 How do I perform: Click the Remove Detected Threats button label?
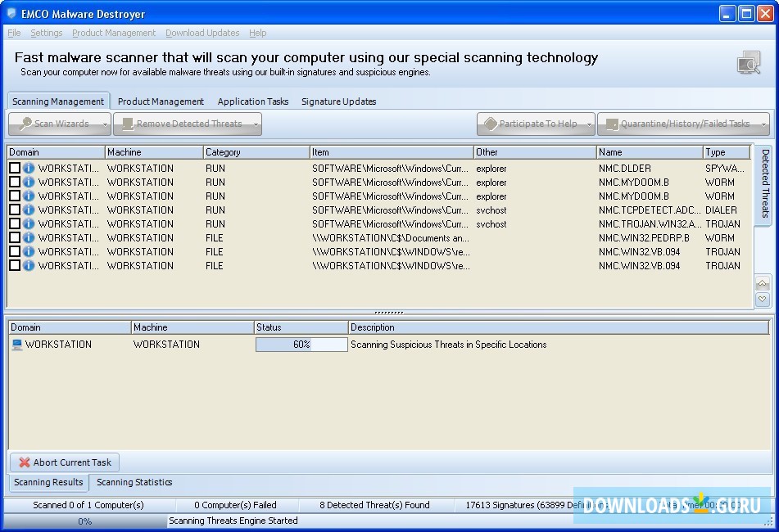click(189, 124)
